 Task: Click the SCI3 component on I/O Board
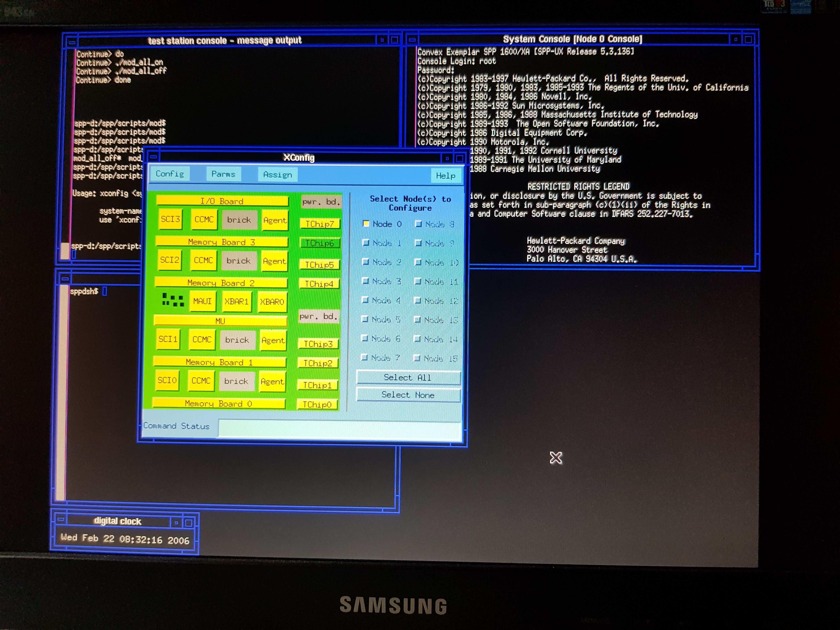click(170, 219)
